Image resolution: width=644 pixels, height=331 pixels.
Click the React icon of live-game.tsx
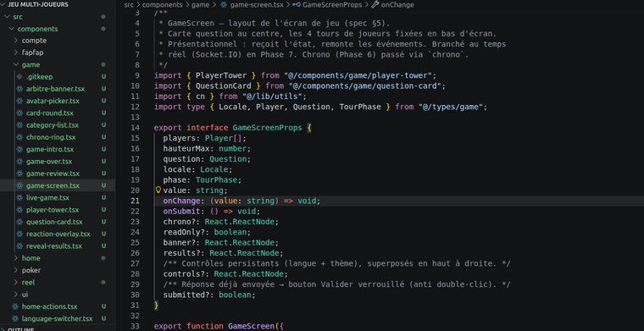point(19,198)
